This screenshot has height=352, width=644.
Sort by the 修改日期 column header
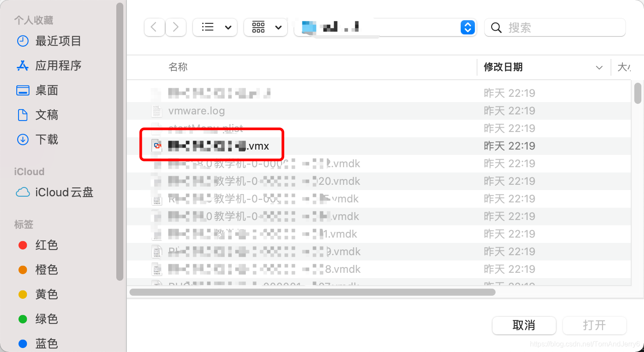point(503,67)
